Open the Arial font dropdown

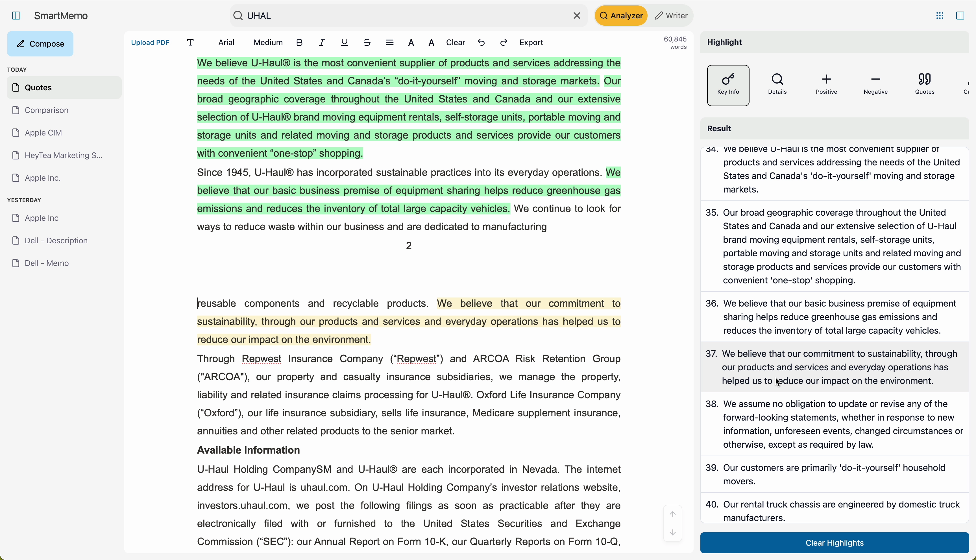226,43
